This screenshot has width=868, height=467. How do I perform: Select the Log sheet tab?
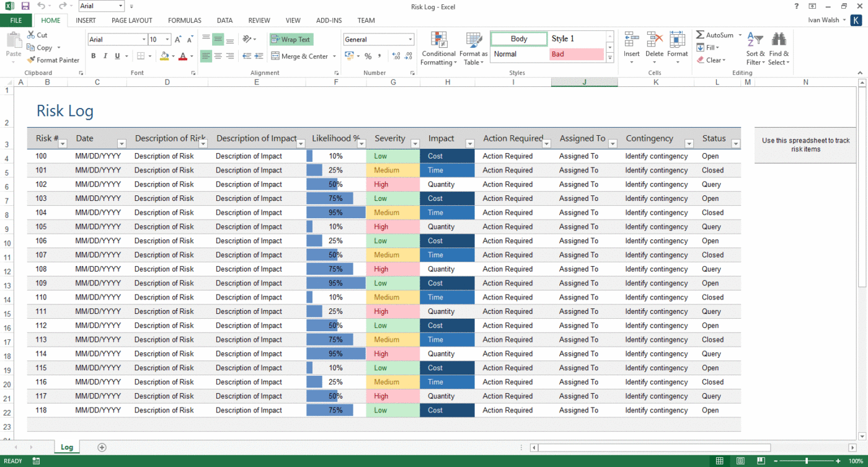tap(66, 447)
